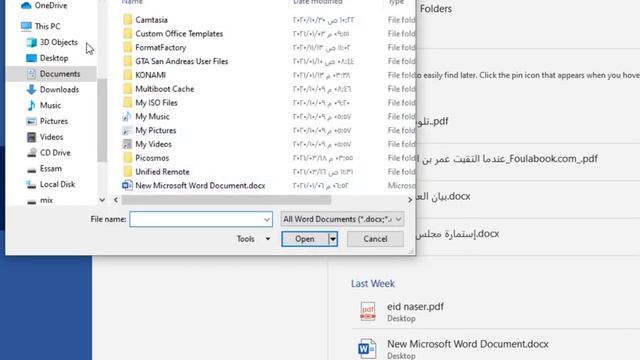Expand the Open button split arrow
The height and width of the screenshot is (360, 640).
pyautogui.click(x=333, y=239)
